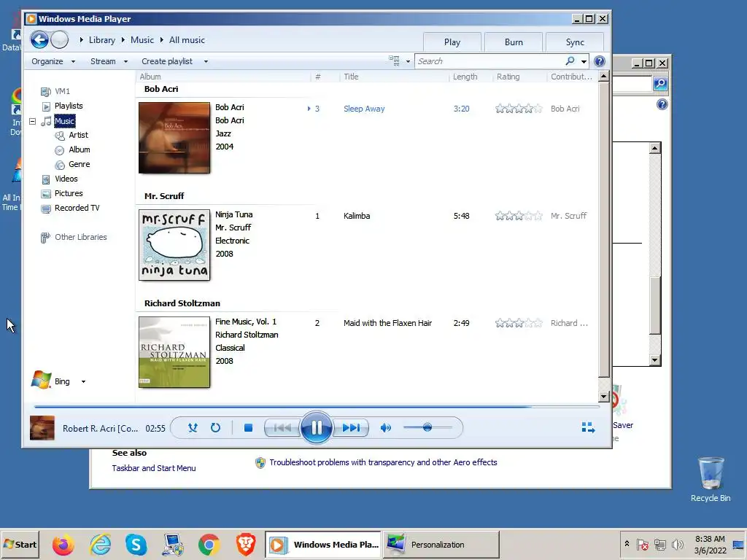Open Taskbar and Start Menu link in Personalization
The image size is (747, 560).
coord(154,468)
